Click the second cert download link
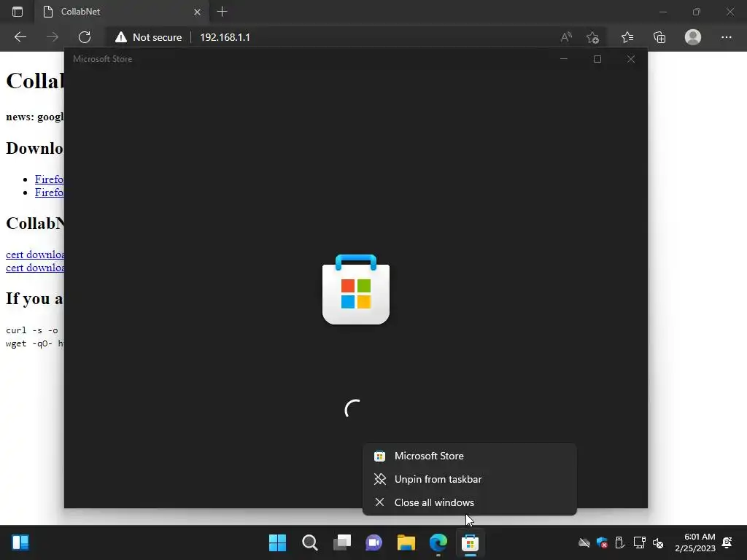 pyautogui.click(x=35, y=268)
